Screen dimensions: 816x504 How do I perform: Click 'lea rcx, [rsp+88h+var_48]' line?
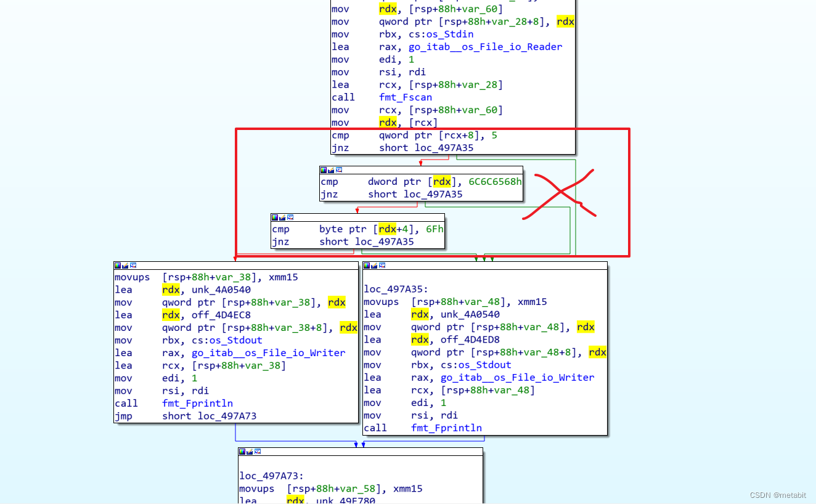click(x=449, y=390)
